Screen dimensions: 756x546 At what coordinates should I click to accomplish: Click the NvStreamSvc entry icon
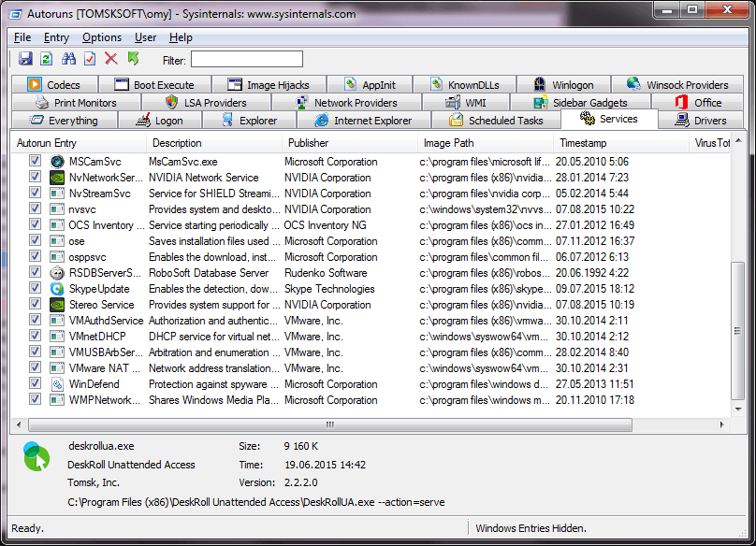57,194
